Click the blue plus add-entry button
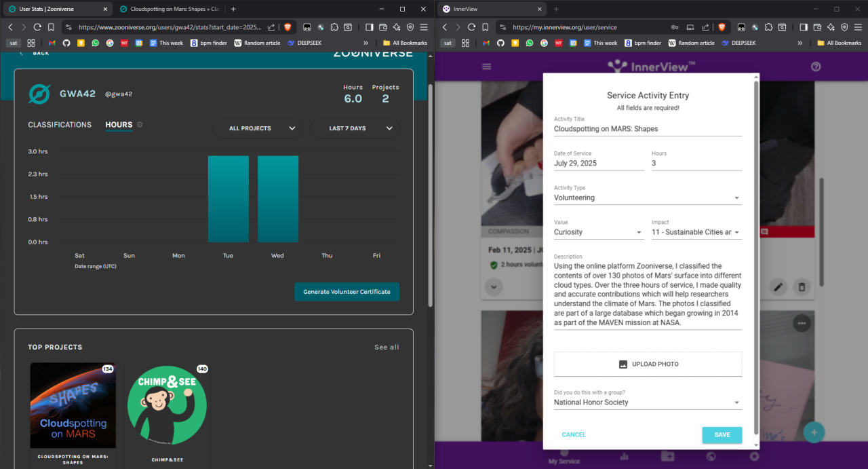This screenshot has width=868, height=469. (x=814, y=432)
